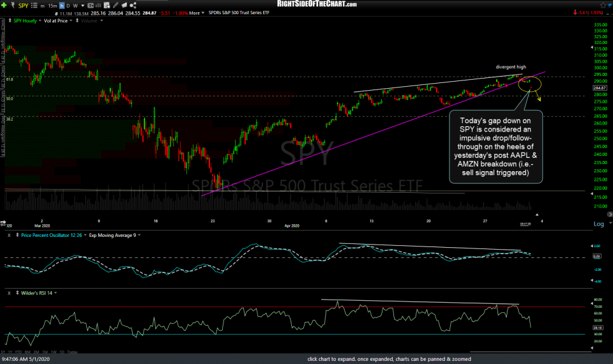Select the Today range at bottom
613x364 pixels.
[x=72, y=353]
